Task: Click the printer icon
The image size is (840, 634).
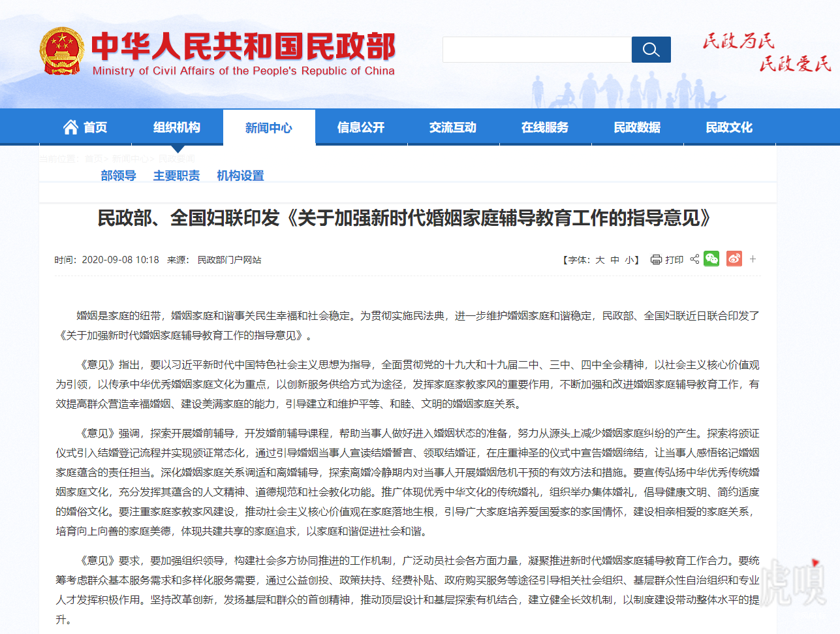Action: (656, 260)
